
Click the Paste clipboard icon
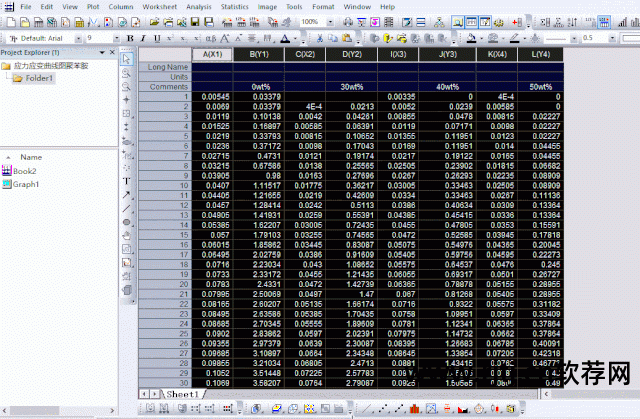[x=347, y=38]
